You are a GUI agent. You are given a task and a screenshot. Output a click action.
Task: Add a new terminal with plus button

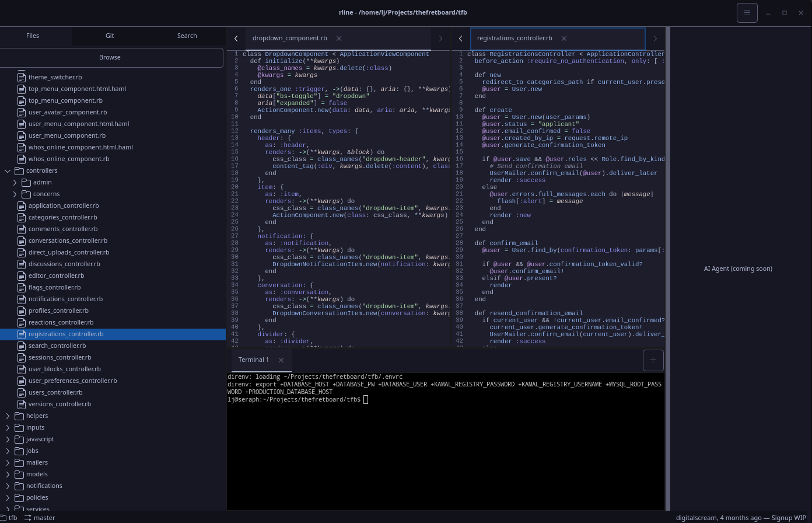(x=653, y=360)
